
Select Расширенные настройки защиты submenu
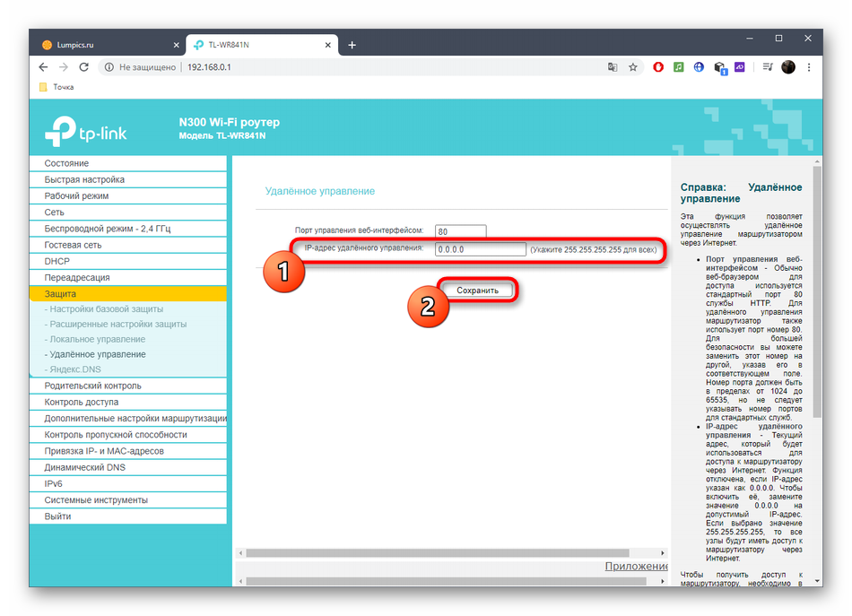tap(115, 325)
